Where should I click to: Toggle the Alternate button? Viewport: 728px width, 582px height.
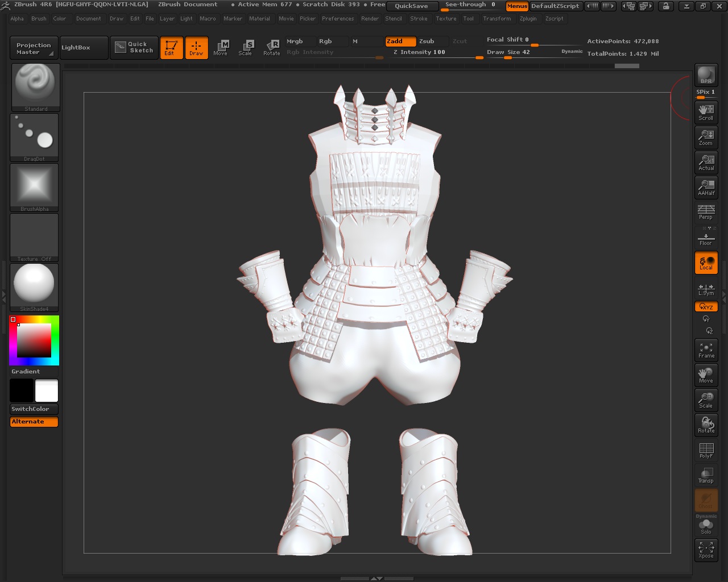(x=34, y=422)
